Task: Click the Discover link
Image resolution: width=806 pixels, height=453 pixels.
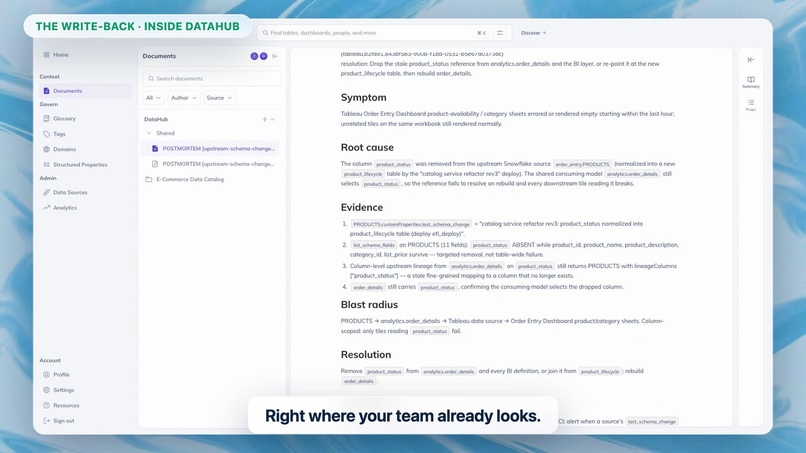Action: (533, 33)
